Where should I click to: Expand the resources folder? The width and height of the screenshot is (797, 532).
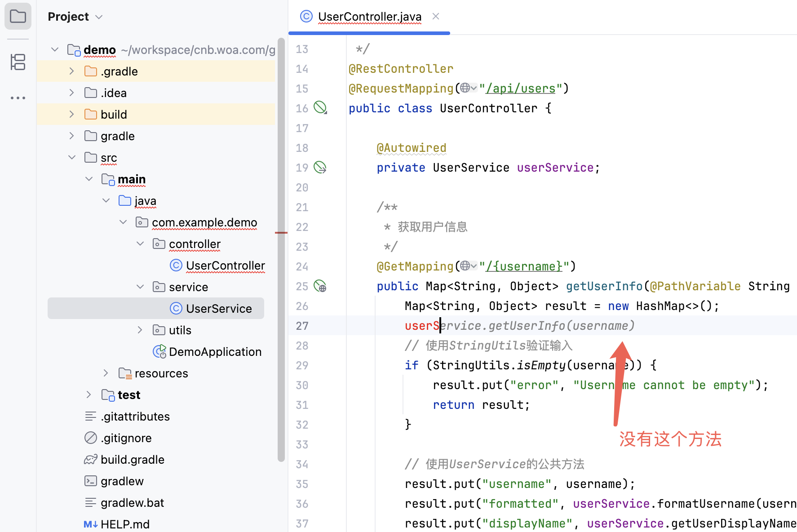(x=106, y=373)
